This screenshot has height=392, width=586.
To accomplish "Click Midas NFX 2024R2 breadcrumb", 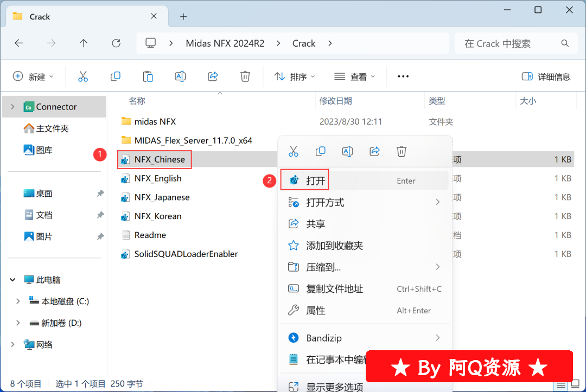I will 225,43.
